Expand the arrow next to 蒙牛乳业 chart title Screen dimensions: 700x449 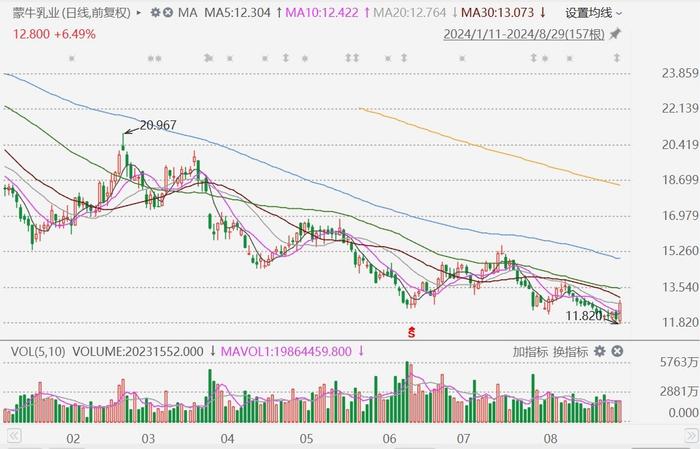click(137, 13)
